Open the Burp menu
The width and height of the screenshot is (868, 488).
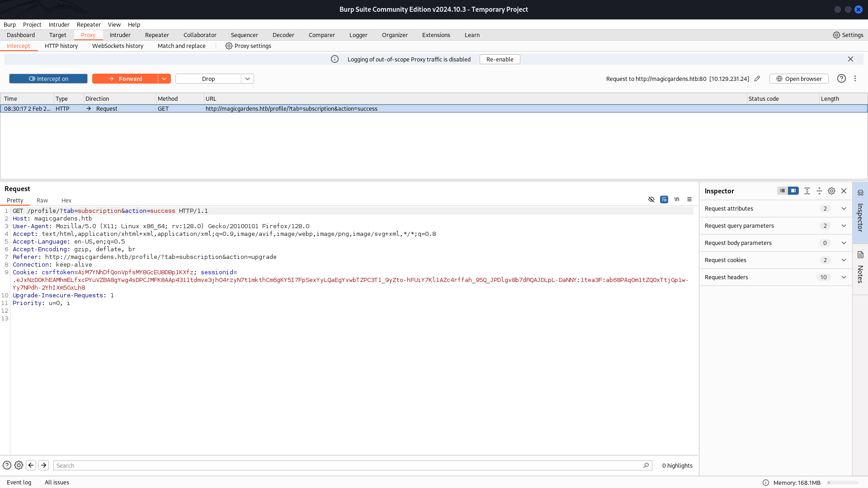point(9,24)
